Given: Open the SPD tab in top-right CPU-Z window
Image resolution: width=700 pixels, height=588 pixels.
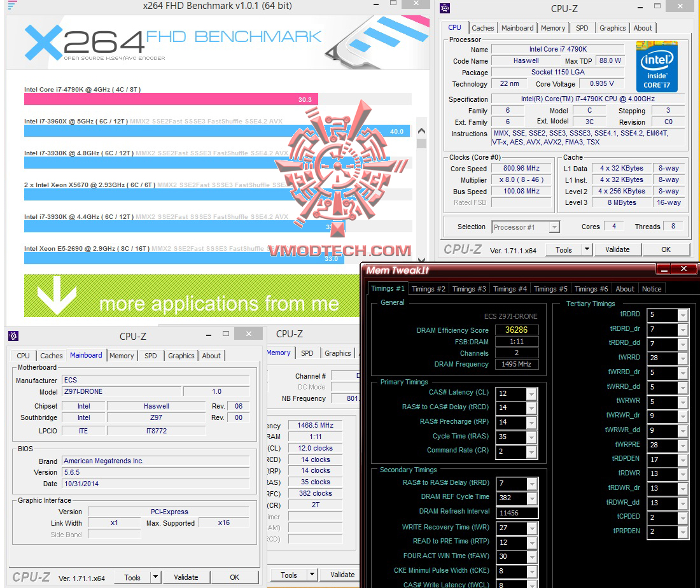Looking at the screenshot, I should 582,27.
